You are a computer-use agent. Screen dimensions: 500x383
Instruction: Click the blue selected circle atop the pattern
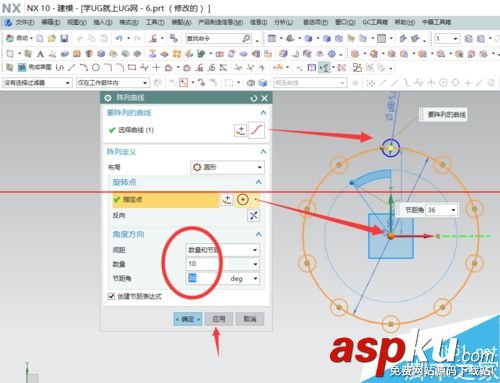point(391,148)
